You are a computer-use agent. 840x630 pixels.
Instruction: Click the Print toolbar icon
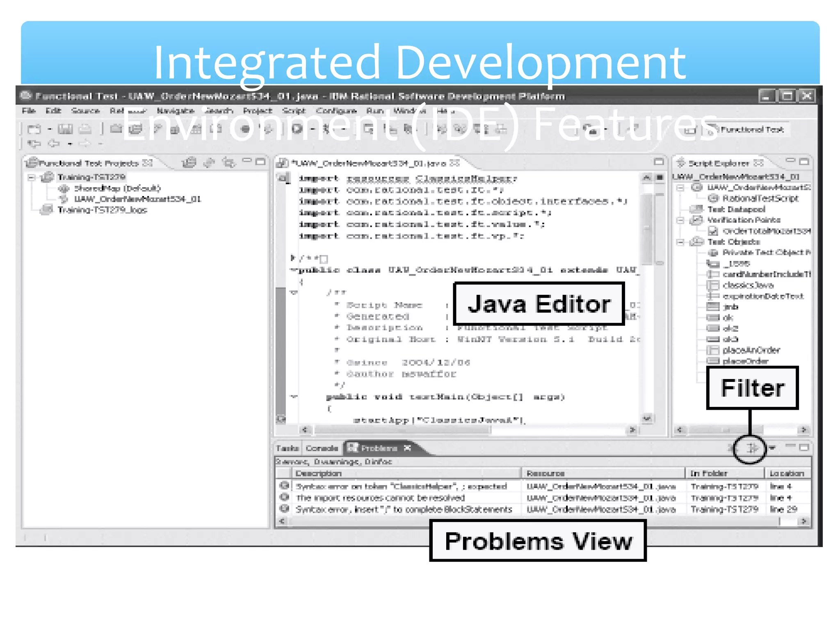[85, 130]
